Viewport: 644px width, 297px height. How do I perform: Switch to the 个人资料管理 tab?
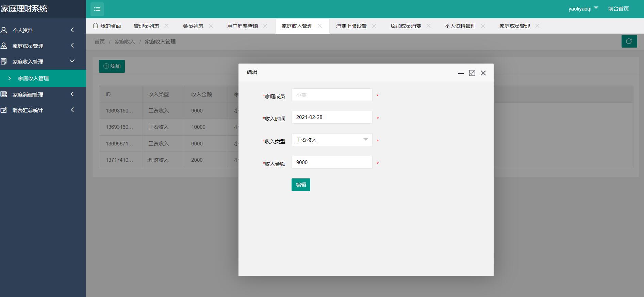coord(460,26)
